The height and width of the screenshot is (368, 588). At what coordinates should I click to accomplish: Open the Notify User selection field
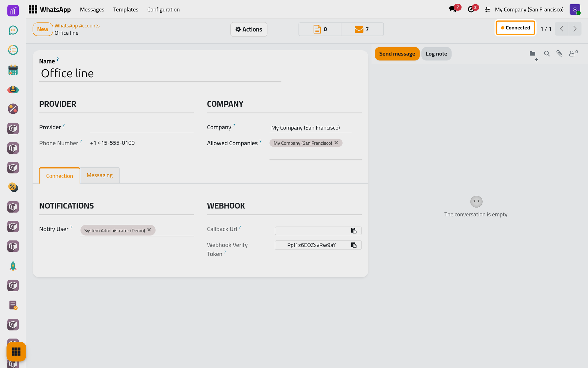click(x=137, y=230)
